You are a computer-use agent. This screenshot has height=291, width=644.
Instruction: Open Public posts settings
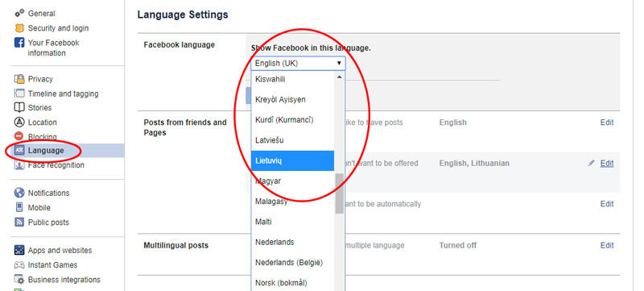[x=48, y=222]
